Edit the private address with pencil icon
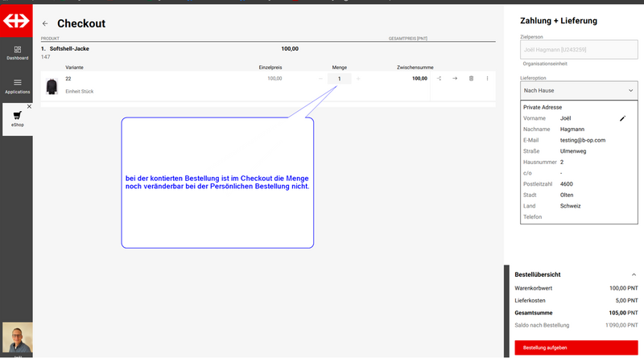This screenshot has height=358, width=644. pos(622,118)
